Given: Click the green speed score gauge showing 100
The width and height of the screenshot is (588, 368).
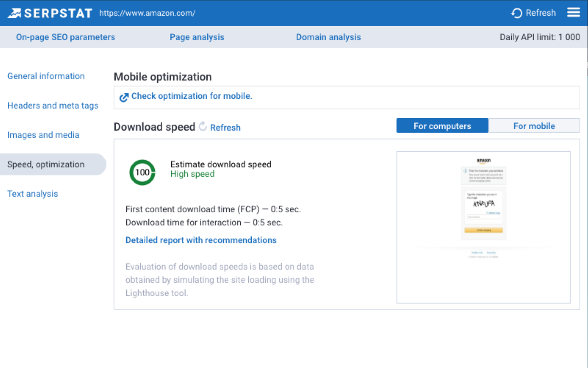Looking at the screenshot, I should pos(142,172).
